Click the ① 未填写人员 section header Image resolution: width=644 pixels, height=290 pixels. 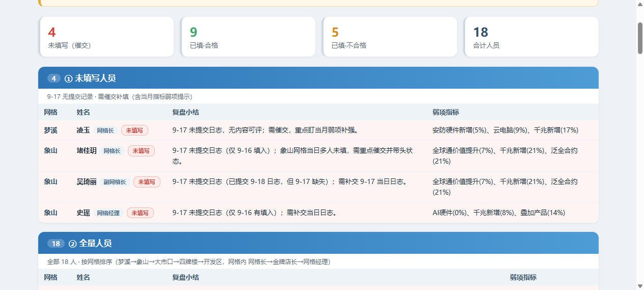[318, 78]
